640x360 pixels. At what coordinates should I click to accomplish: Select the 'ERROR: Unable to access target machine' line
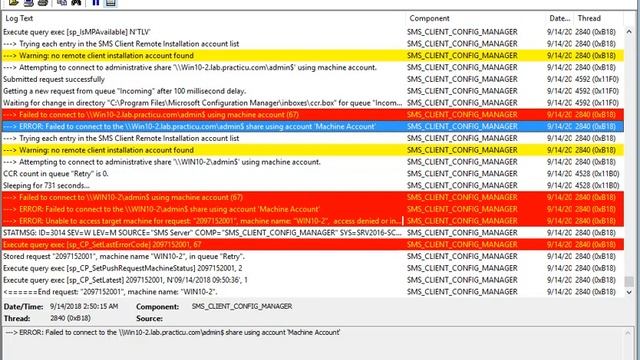pos(313,221)
